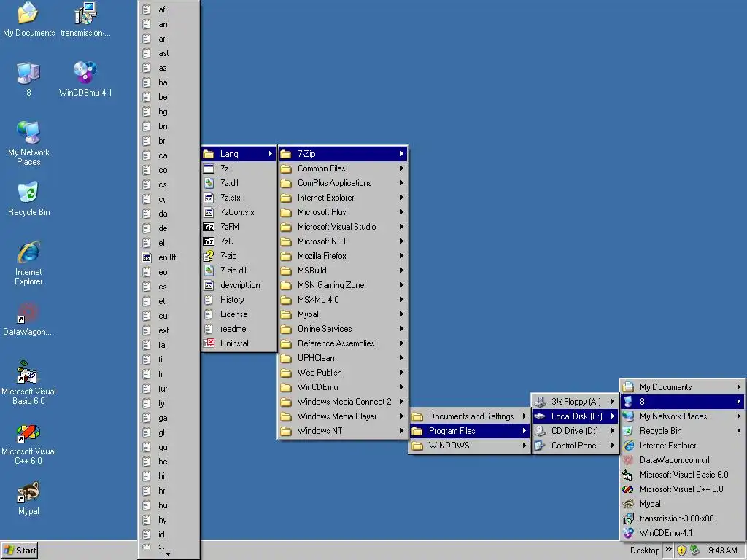Expand the WINDOWS folder submenu arrow
Screen dimensions: 747x560
(524, 446)
